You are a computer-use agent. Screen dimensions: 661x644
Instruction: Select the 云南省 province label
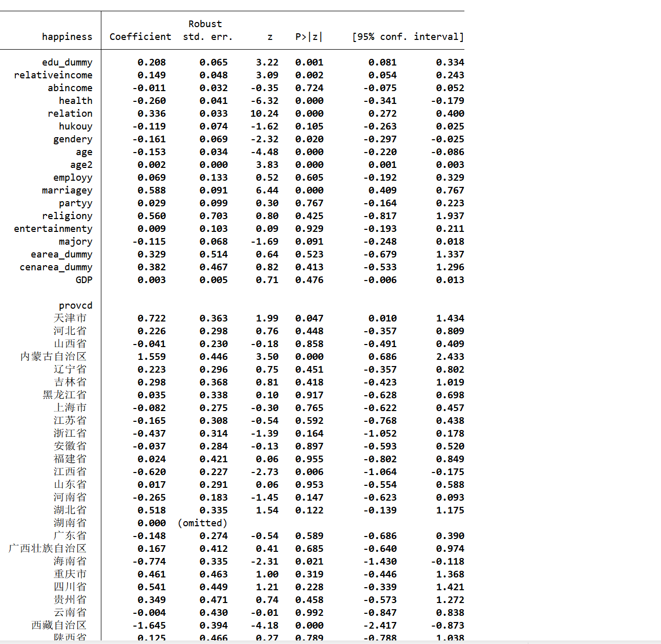[x=70, y=613]
